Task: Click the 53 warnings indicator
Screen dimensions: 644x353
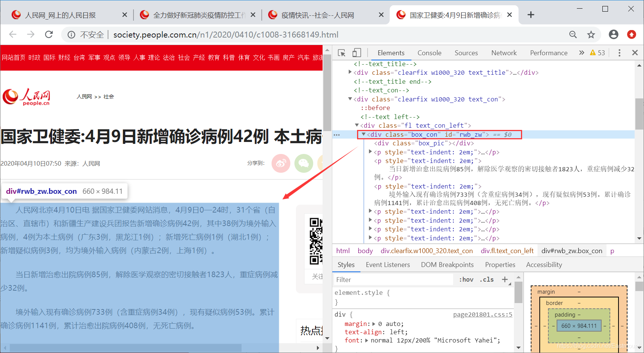Action: pos(597,53)
